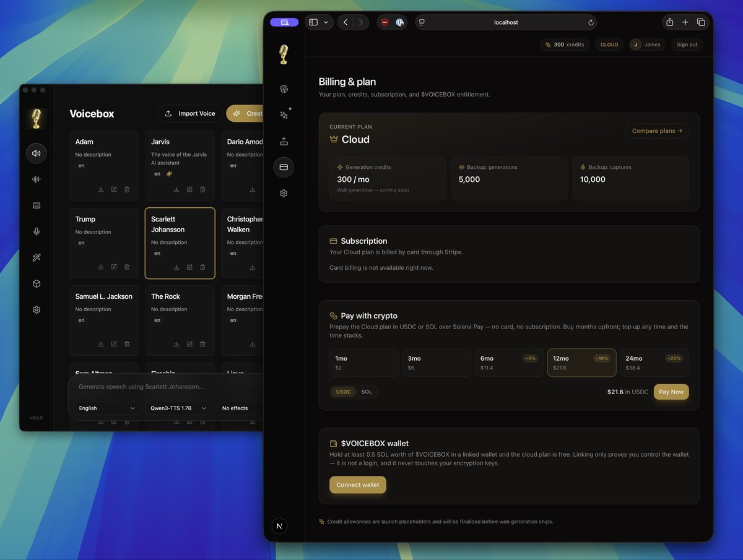Click the Safari share icon

pos(669,22)
